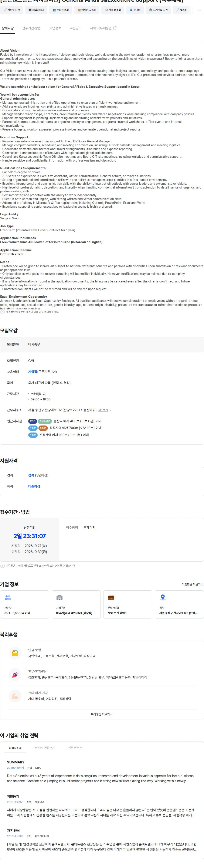204x868 pixels.
Task: Click the 위치 map pin icon card
Action: pos(179,604)
